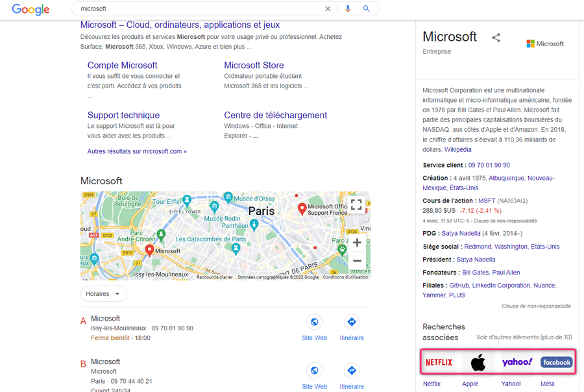584x392 pixels.
Task: Open the LinkedIn Corporation subsidiary link
Action: pos(501,286)
